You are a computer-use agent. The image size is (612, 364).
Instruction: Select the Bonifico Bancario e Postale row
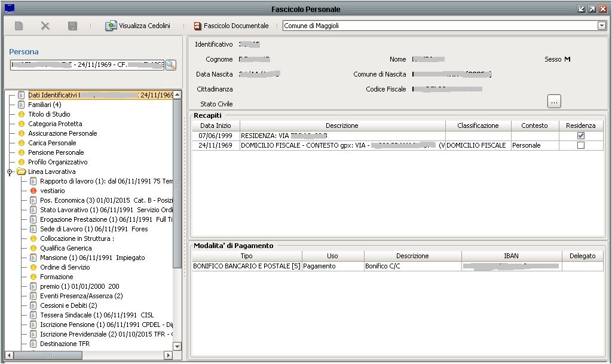pyautogui.click(x=246, y=266)
